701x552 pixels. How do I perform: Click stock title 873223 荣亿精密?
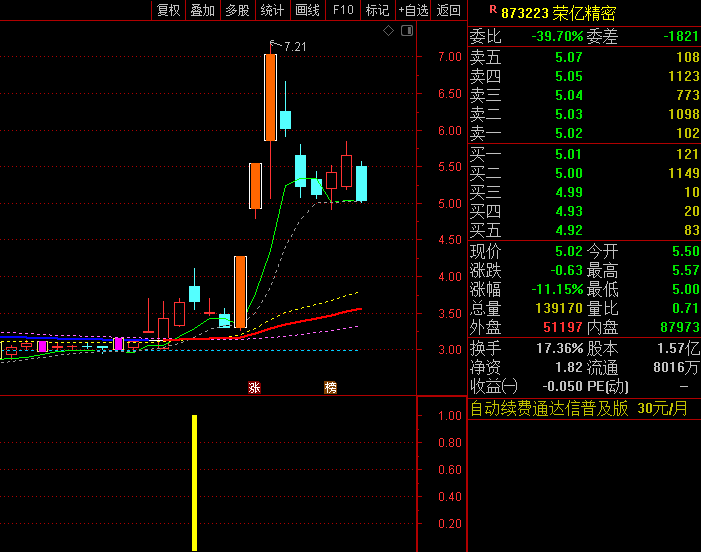(x=558, y=13)
